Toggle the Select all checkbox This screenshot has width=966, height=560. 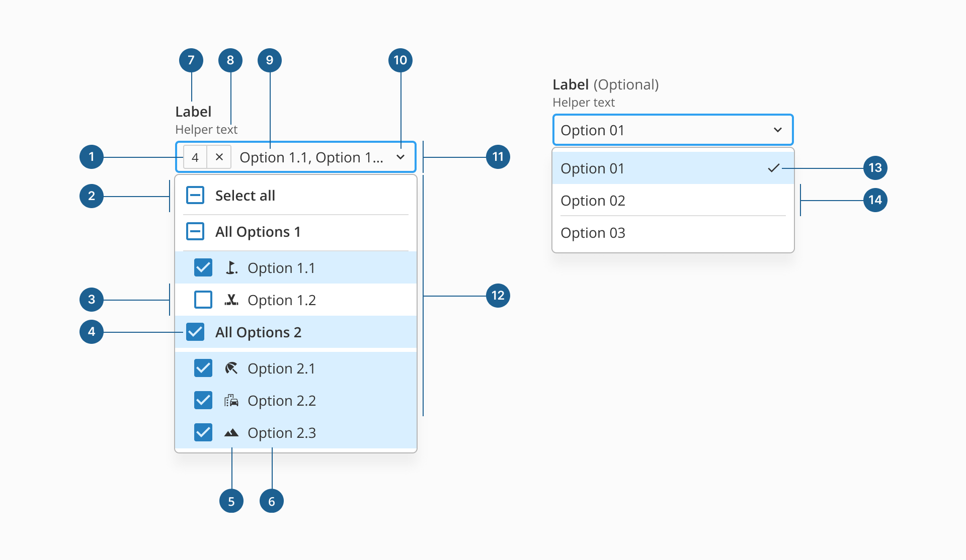(x=195, y=196)
